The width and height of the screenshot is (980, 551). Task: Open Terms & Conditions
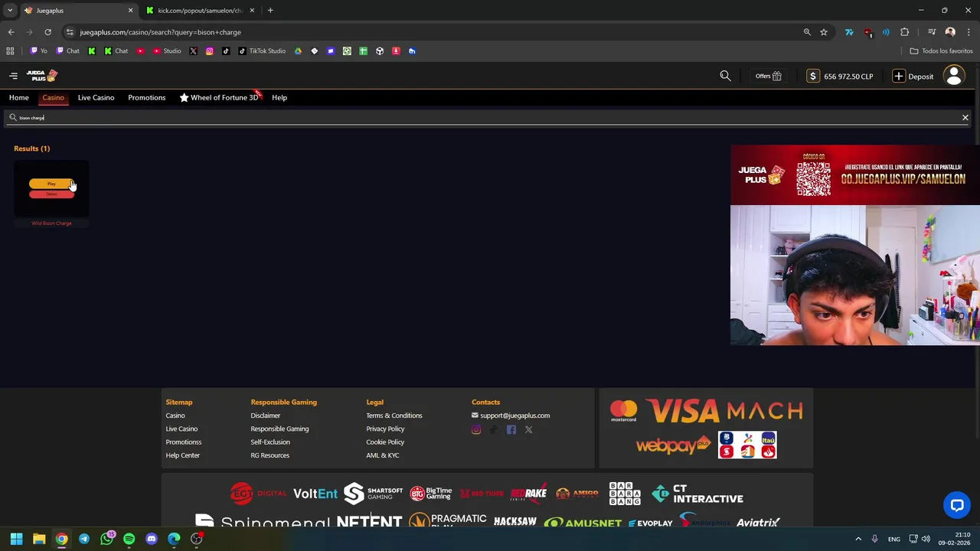394,416
